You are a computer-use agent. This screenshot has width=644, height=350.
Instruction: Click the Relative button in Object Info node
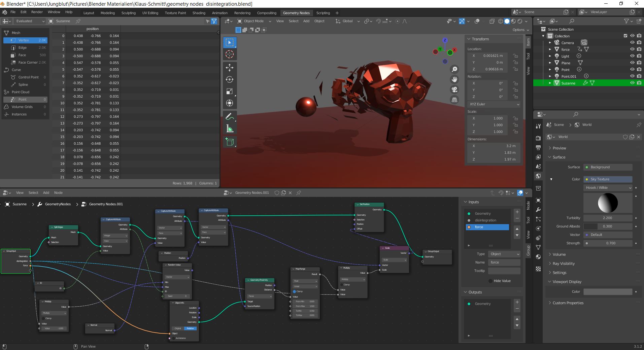coord(190,328)
